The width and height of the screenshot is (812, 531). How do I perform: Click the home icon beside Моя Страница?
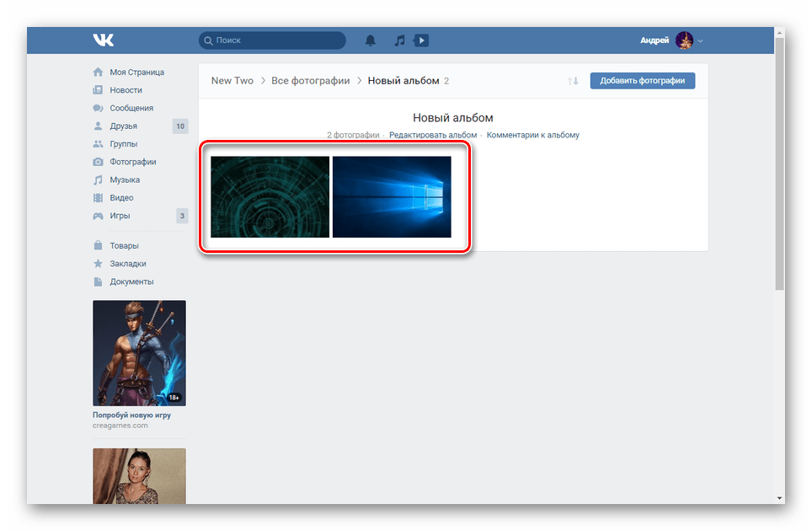pos(98,72)
